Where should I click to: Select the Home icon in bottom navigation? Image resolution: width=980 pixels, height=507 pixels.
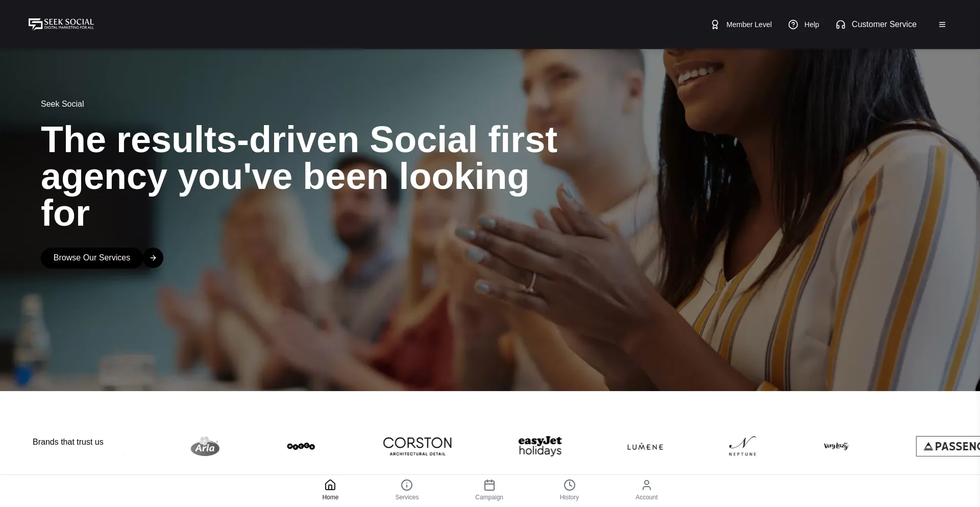coord(330,485)
